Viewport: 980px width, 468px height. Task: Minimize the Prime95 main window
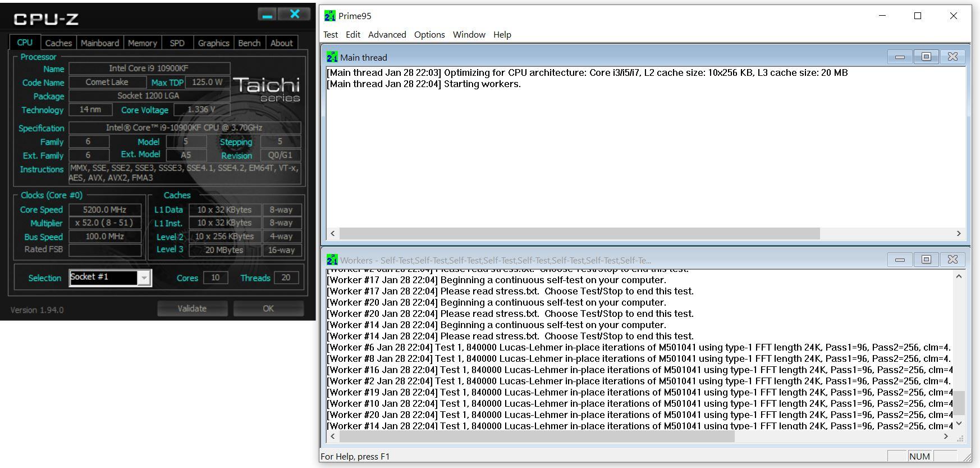pyautogui.click(x=882, y=16)
